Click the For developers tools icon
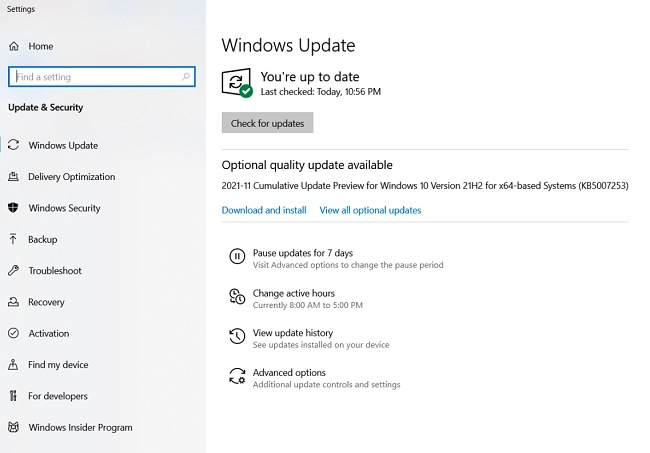 tap(13, 396)
